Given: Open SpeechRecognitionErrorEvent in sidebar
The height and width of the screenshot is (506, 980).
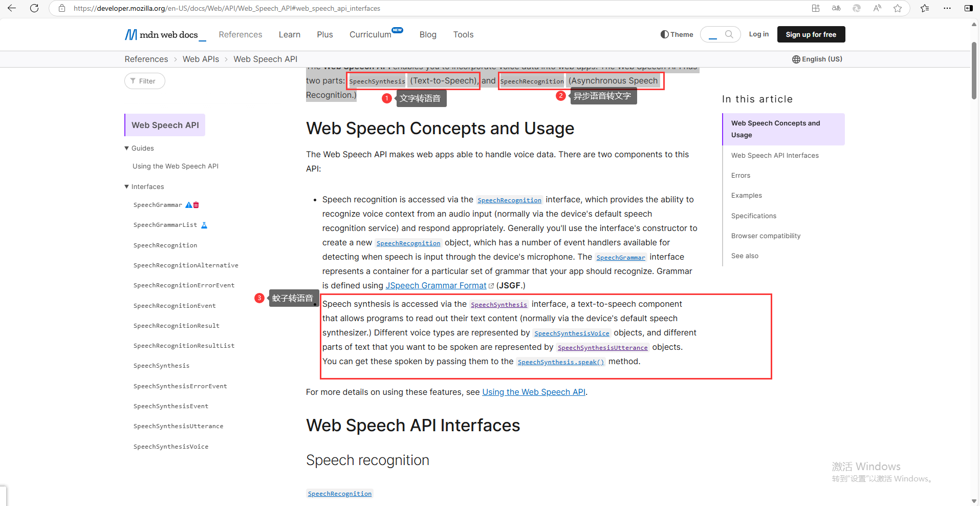Looking at the screenshot, I should 184,285.
